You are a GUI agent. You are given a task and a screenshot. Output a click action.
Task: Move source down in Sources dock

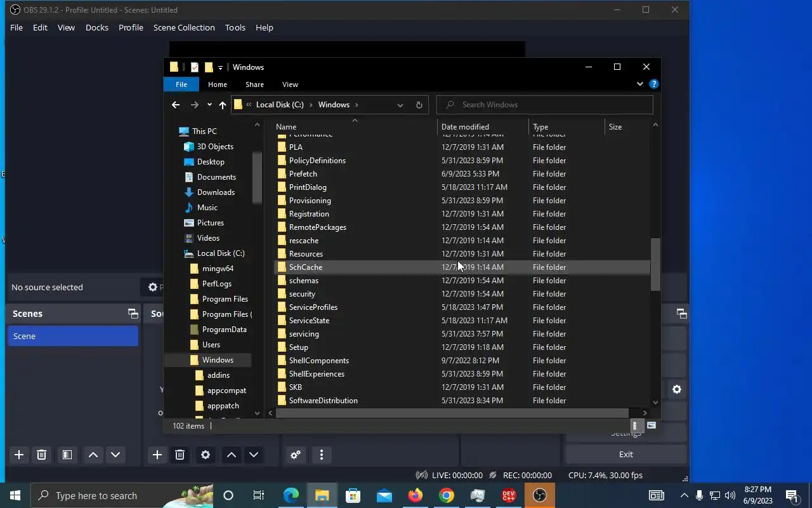[254, 455]
